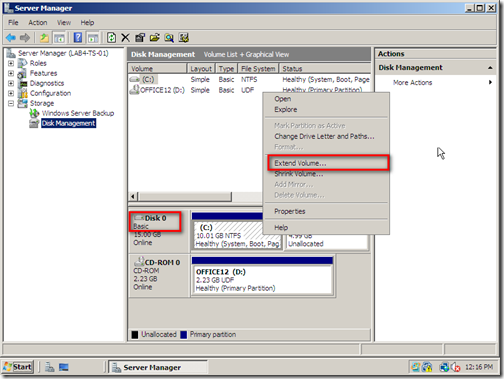Click the Server Manager taskbar button
This screenshot has width=504, height=379.
tap(158, 367)
